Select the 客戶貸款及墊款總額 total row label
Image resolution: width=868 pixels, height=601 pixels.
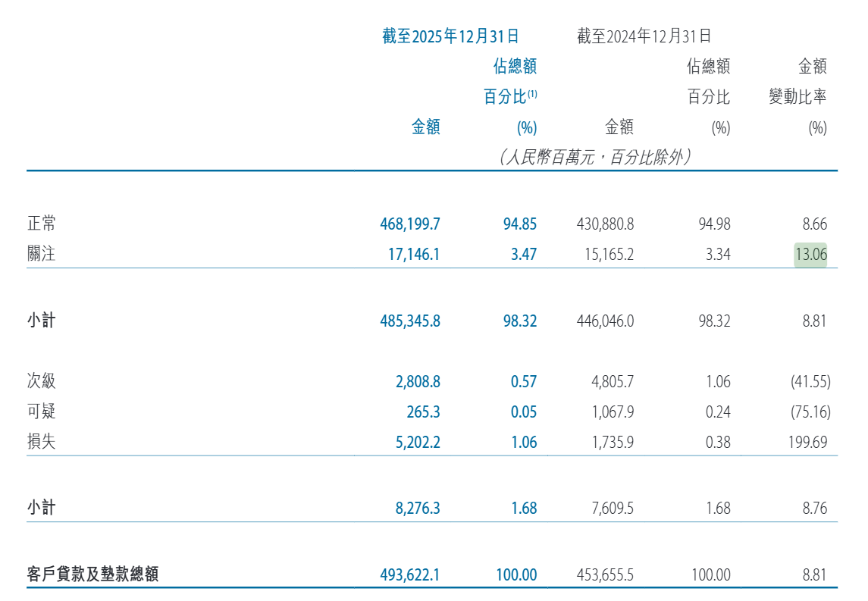point(92,574)
